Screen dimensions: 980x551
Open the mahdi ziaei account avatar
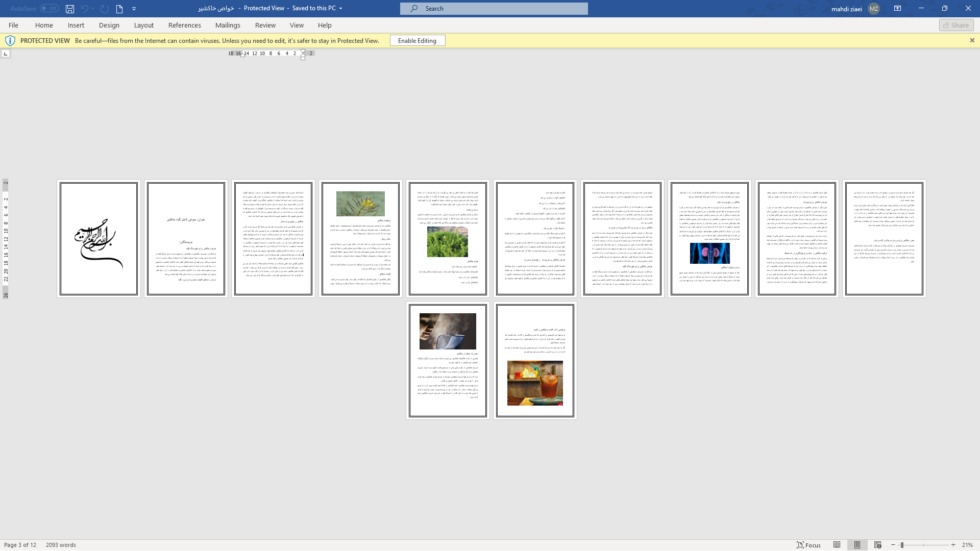click(874, 9)
